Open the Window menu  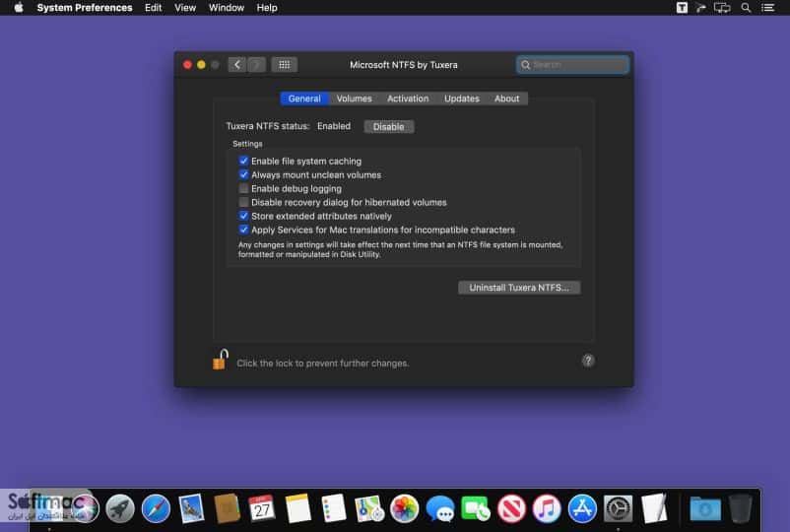pos(227,8)
